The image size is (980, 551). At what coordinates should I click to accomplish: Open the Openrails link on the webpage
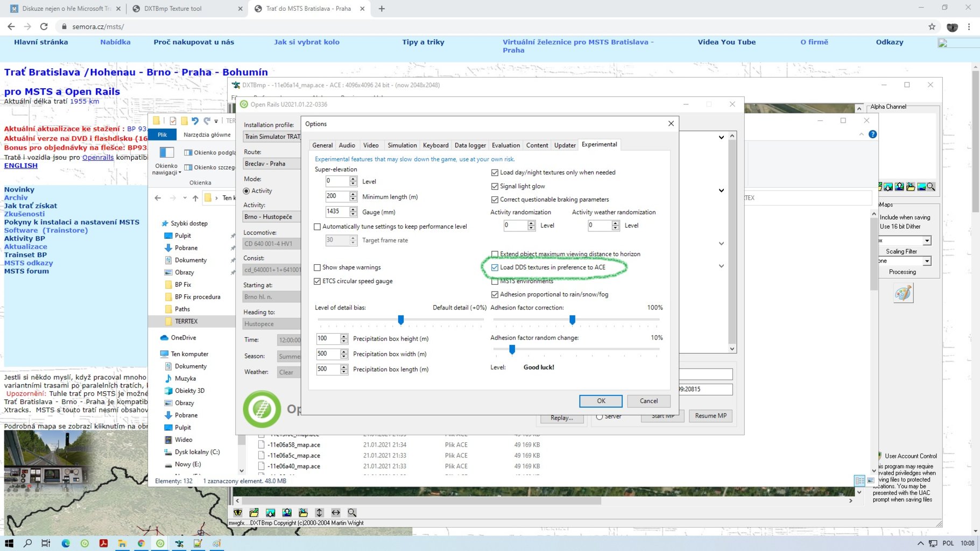tap(98, 158)
